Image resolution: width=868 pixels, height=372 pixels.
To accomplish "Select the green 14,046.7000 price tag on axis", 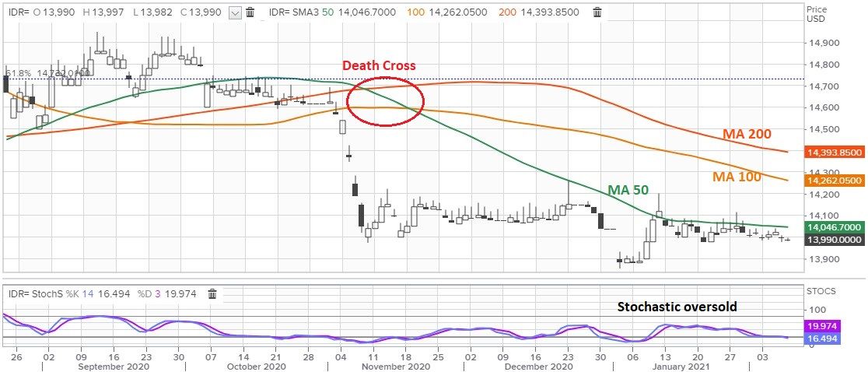I will click(835, 227).
